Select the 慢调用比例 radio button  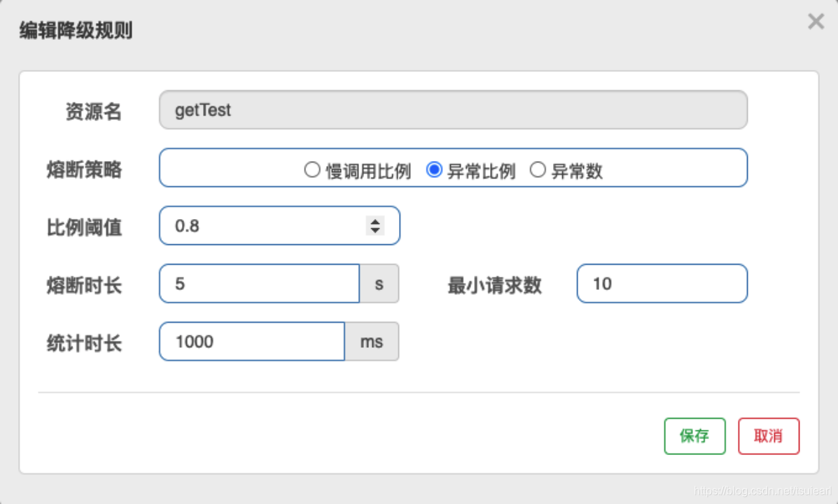(312, 169)
